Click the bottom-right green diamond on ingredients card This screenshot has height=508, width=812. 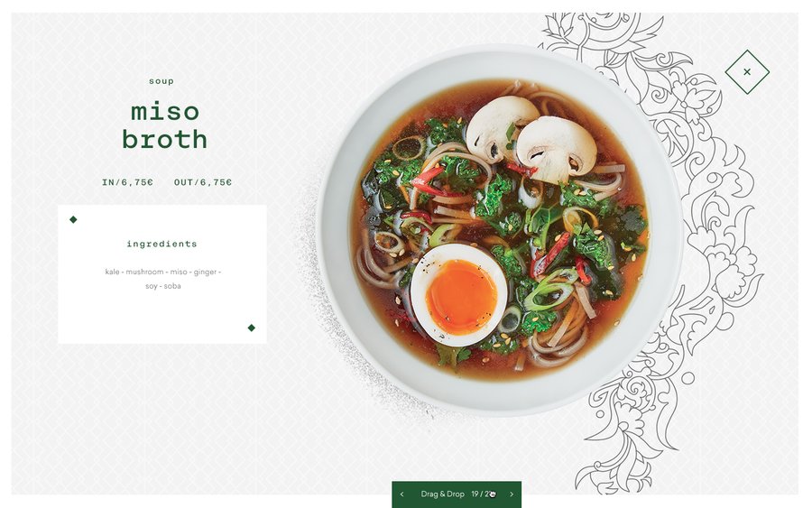click(251, 328)
